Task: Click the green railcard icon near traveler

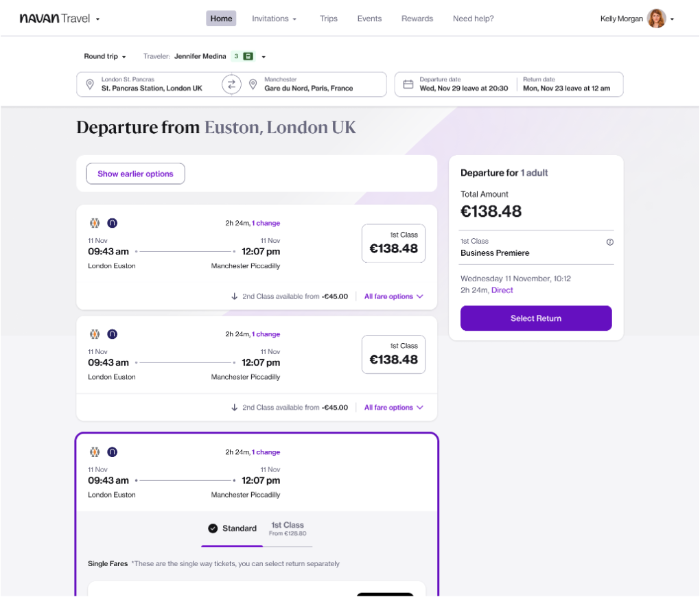Action: (x=248, y=56)
